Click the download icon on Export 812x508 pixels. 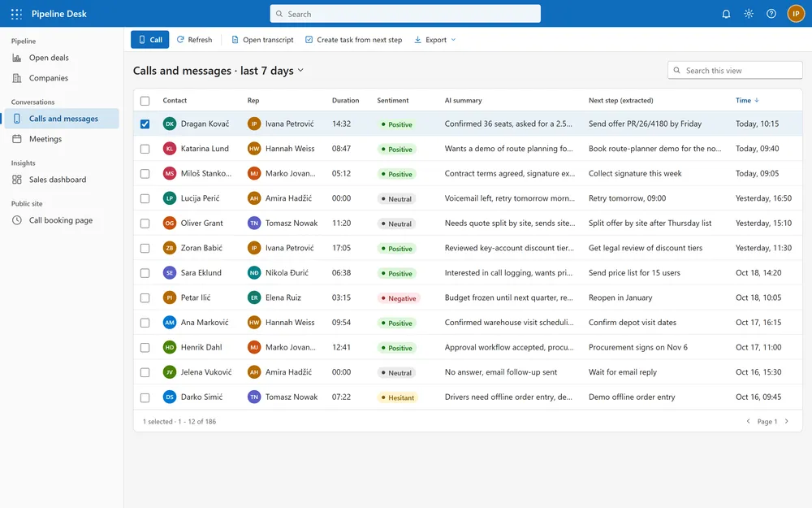tap(418, 40)
